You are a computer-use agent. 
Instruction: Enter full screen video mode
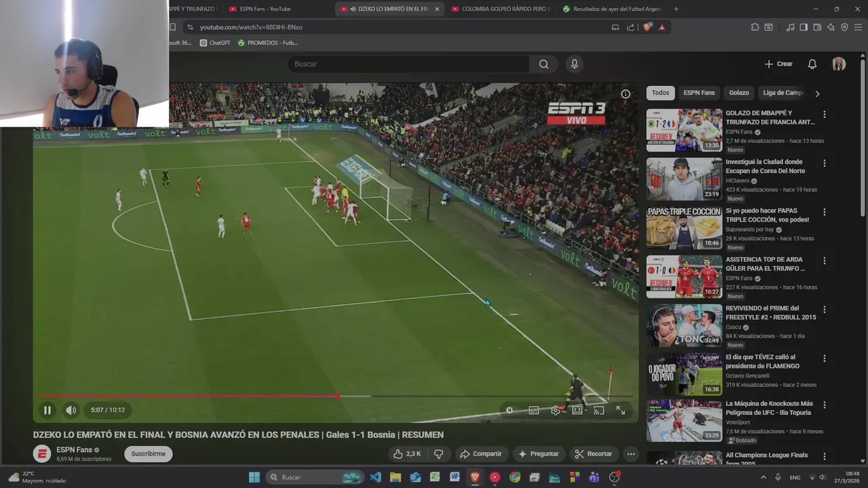tap(620, 410)
